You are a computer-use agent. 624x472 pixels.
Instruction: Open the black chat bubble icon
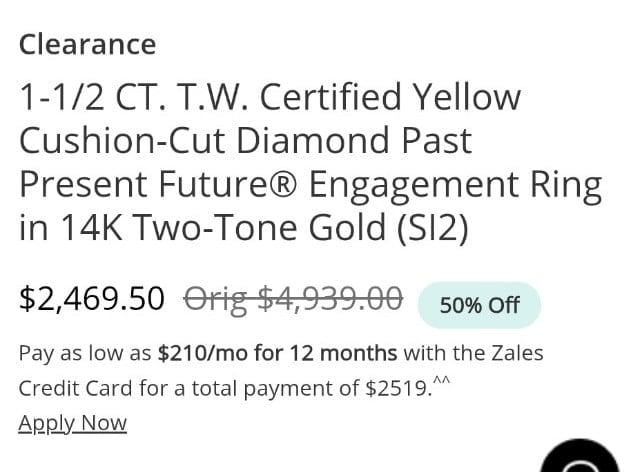click(x=581, y=456)
